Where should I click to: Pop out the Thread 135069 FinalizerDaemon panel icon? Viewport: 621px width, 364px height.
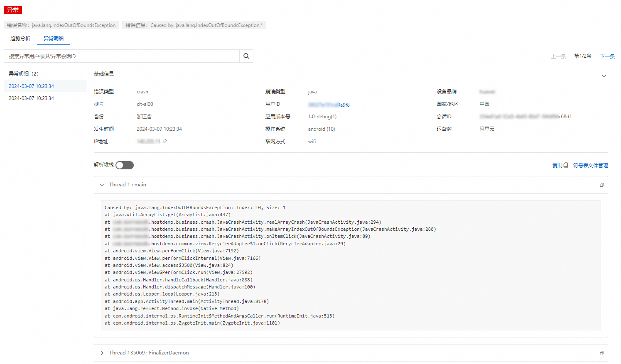(x=601, y=353)
